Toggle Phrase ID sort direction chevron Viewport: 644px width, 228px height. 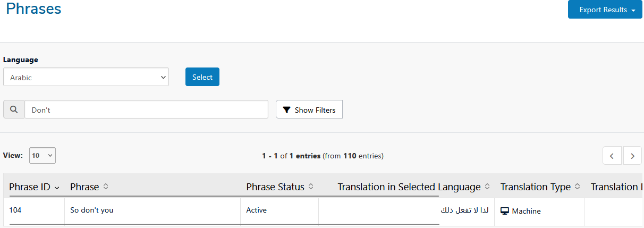57,187
